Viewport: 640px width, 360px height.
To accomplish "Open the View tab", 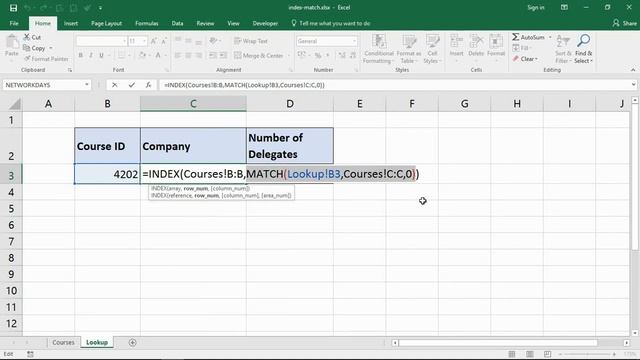I will click(233, 23).
